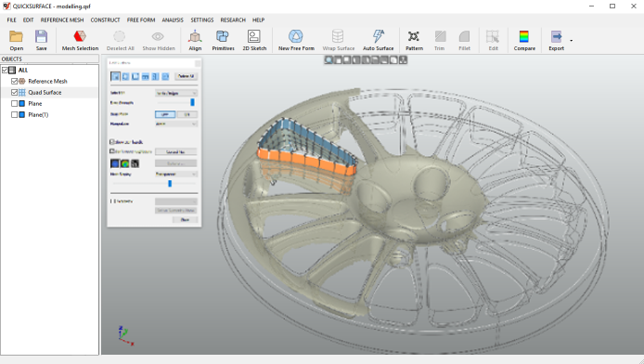Click the right Snap mode button
This screenshot has height=364, width=644.
point(187,114)
